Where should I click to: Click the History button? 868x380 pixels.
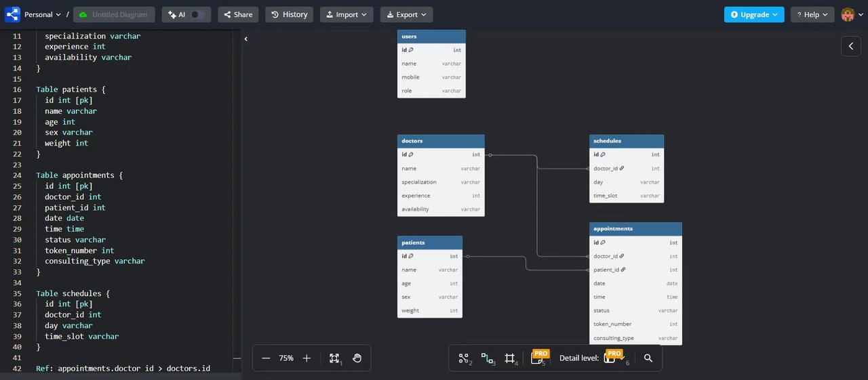(290, 14)
